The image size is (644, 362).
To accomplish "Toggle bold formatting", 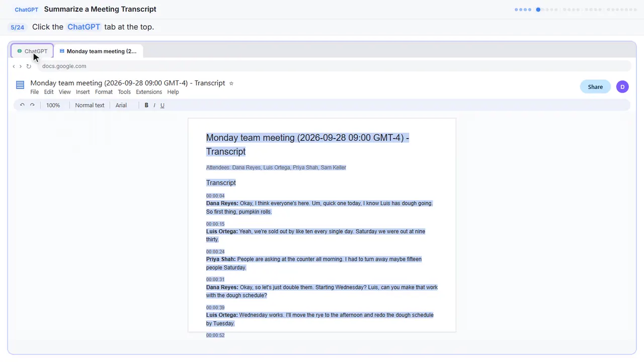I will pos(146,106).
